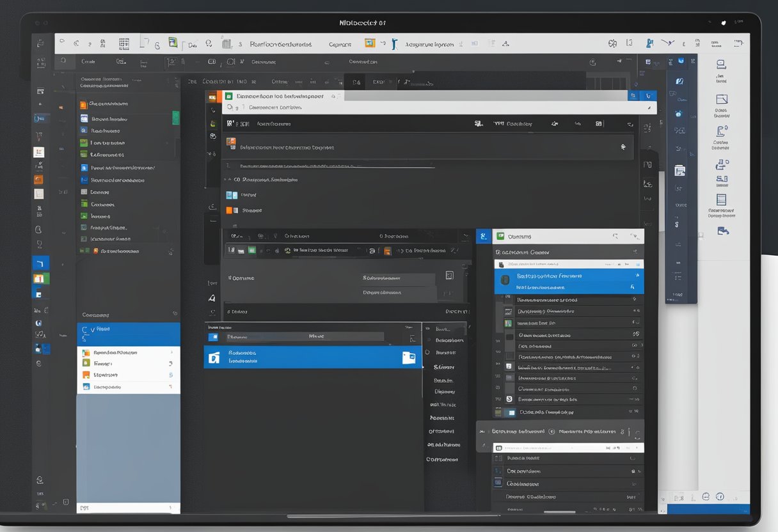
Task: Toggle the green indicator box in left list
Action: coord(175,118)
